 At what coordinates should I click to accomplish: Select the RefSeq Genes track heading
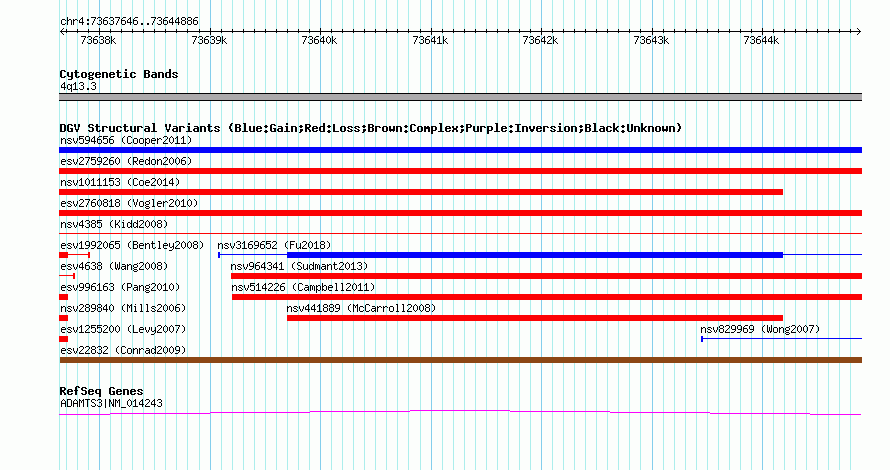101,391
